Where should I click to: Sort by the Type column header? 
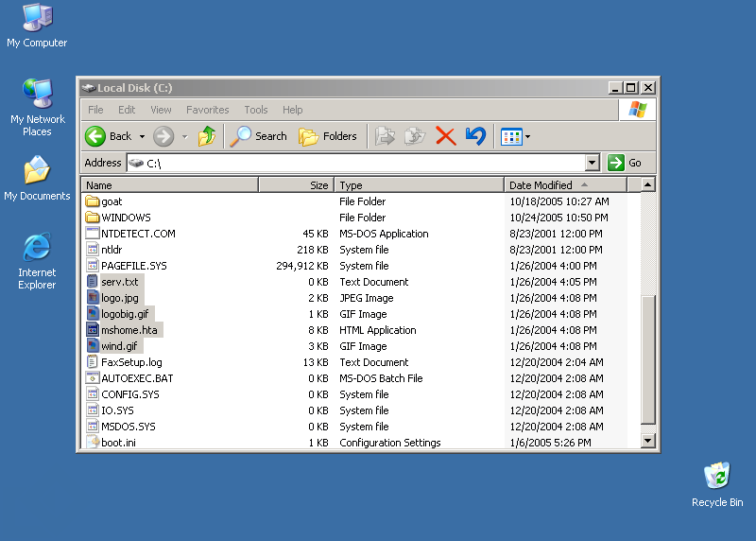click(420, 185)
